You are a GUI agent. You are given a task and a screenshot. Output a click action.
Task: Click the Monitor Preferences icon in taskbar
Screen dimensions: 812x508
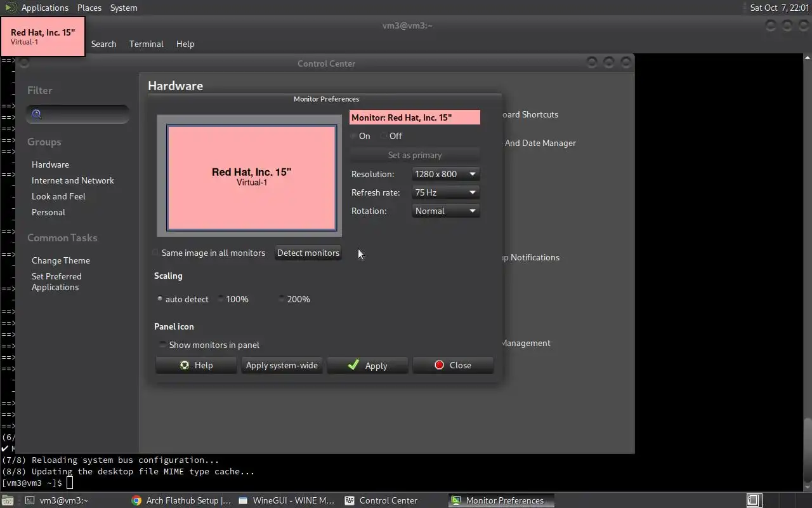pyautogui.click(x=456, y=500)
